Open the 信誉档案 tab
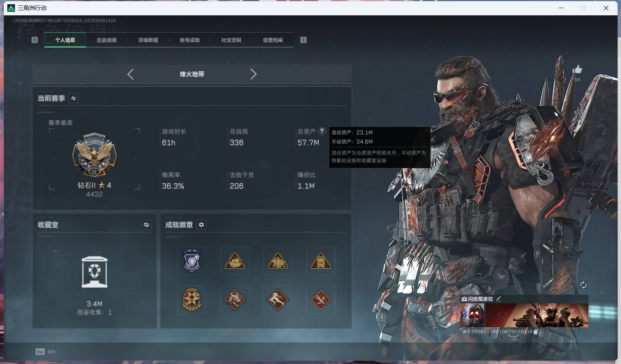The height and width of the screenshot is (364, 621). (273, 40)
